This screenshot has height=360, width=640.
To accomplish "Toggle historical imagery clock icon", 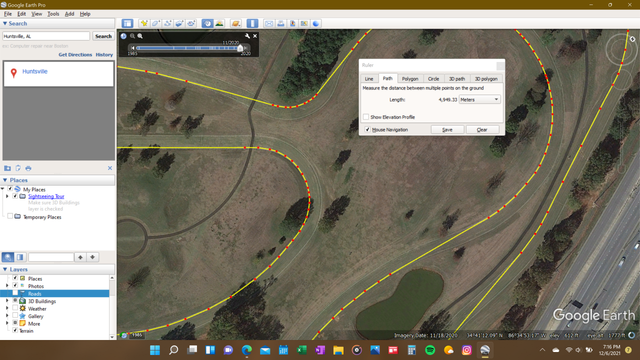I will coord(207,23).
